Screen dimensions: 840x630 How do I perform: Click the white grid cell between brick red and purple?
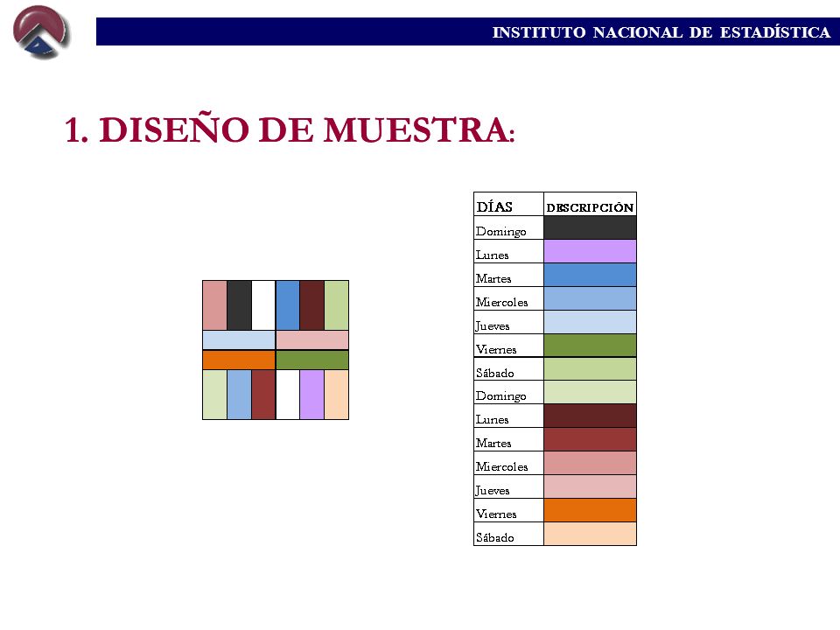click(288, 395)
